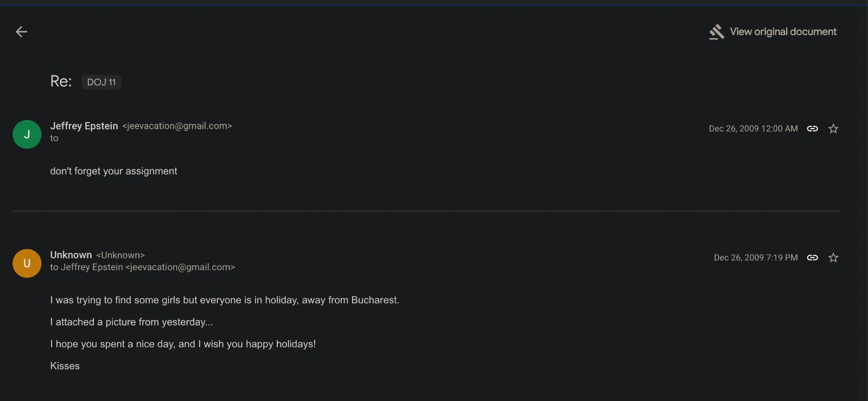Expand the "to Jeffrey Epstein" recipient line

click(142, 267)
